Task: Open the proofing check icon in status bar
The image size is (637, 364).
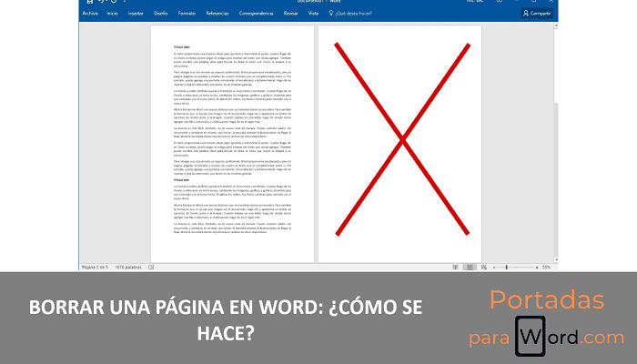Action: pyautogui.click(x=151, y=268)
